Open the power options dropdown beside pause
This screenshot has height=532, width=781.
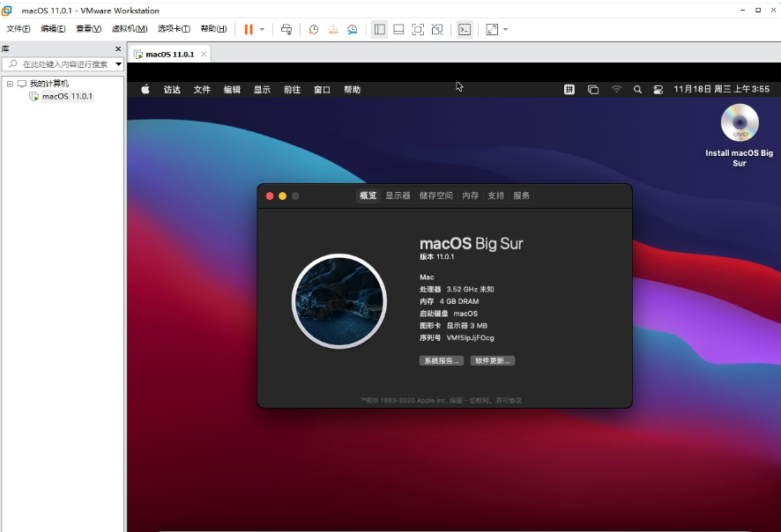click(262, 29)
